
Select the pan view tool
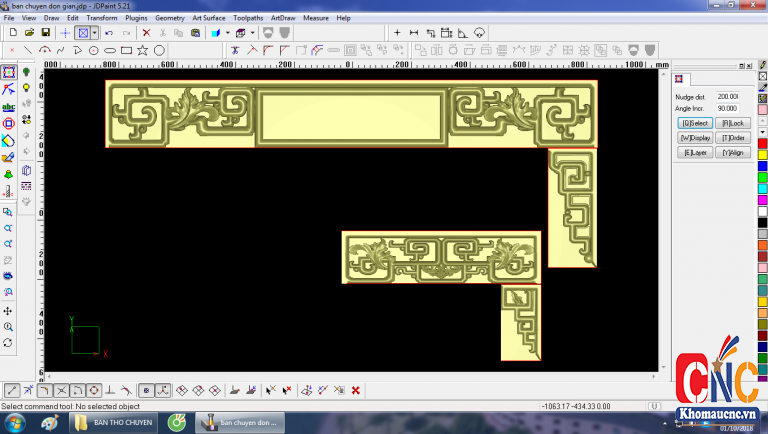[x=8, y=311]
